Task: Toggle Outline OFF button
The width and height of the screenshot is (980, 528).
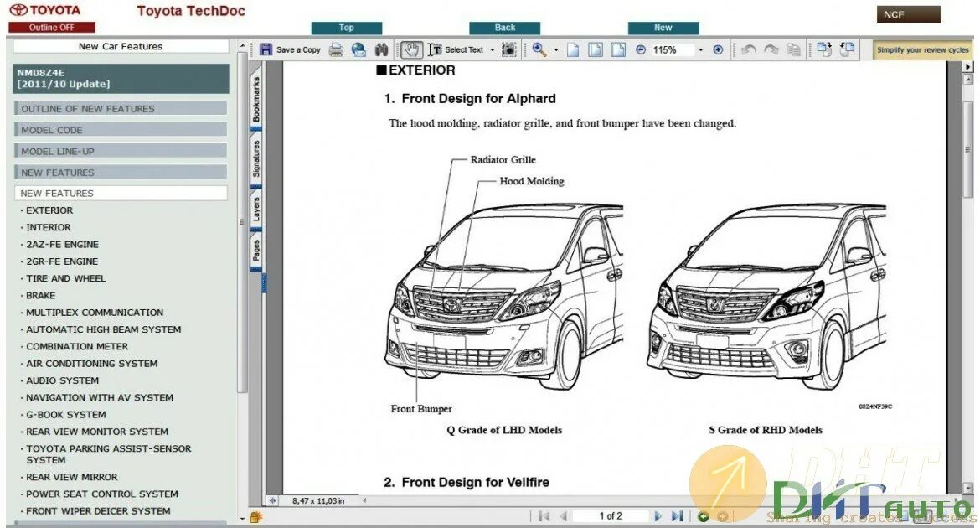Action: [52, 27]
